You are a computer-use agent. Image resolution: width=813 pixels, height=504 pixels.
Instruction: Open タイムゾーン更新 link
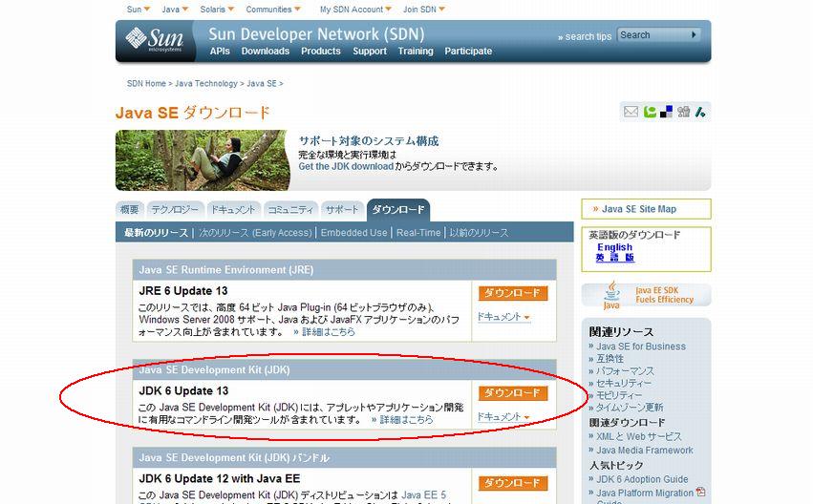point(630,408)
